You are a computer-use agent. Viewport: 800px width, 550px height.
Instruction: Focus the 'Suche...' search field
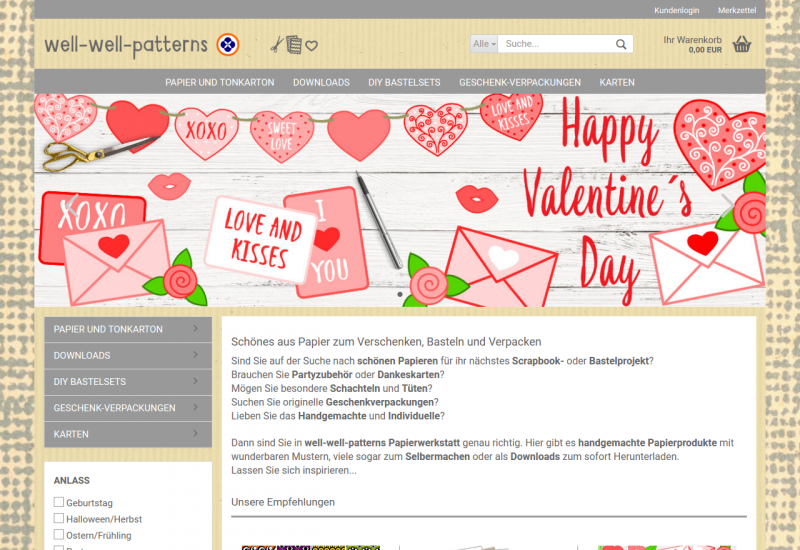coord(555,44)
